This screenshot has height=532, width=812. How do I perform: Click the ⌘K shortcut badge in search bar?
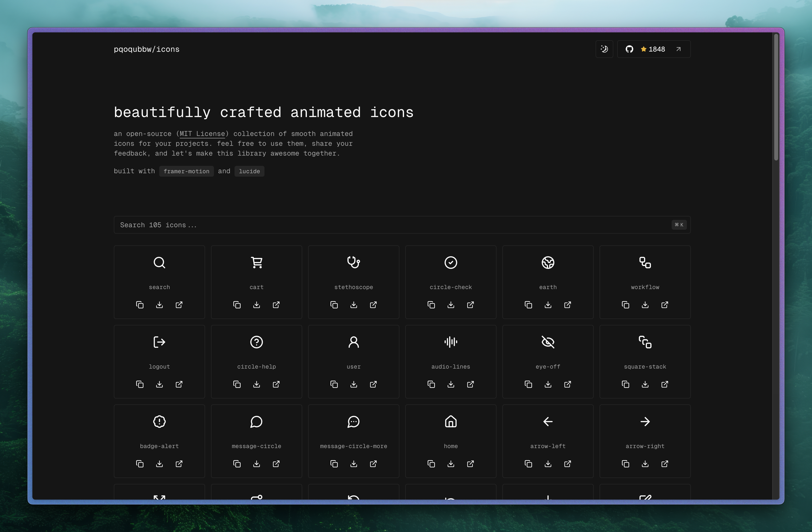click(x=679, y=225)
